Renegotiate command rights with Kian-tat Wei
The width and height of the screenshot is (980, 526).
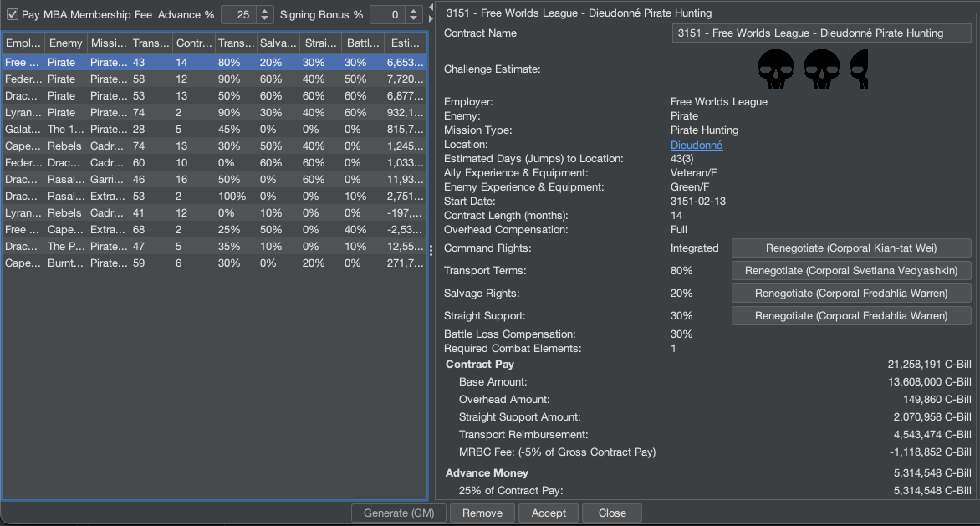851,248
